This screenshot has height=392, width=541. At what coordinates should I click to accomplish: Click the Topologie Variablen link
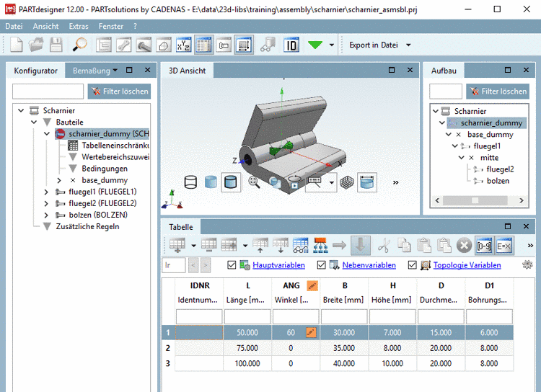467,265
